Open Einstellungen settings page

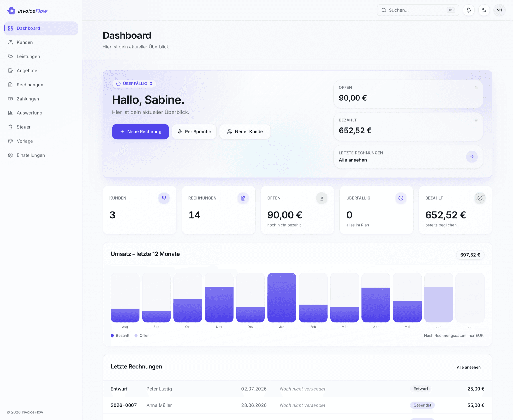[x=41, y=155]
